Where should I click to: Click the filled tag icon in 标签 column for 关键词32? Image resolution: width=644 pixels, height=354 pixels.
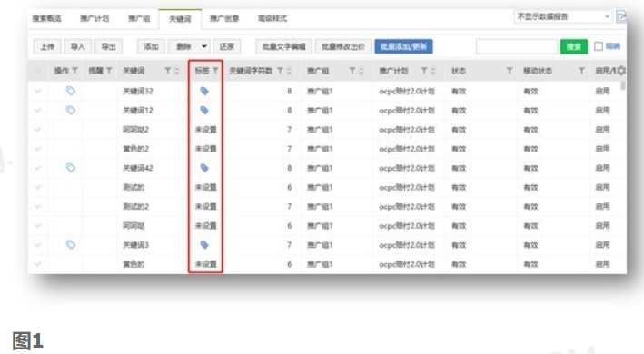tap(204, 91)
